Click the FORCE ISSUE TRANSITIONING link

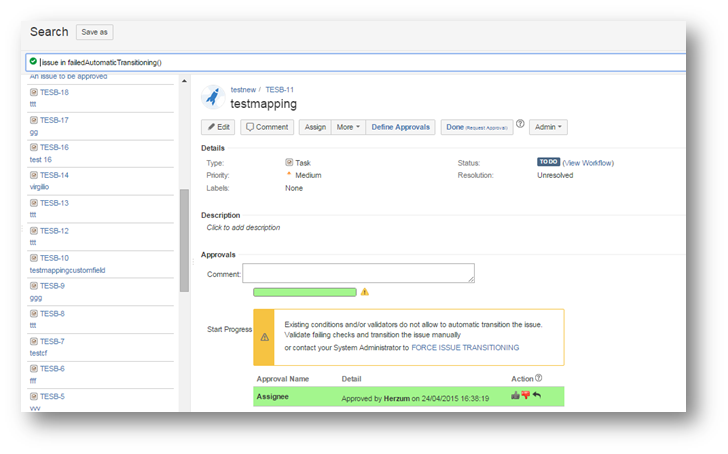465,348
